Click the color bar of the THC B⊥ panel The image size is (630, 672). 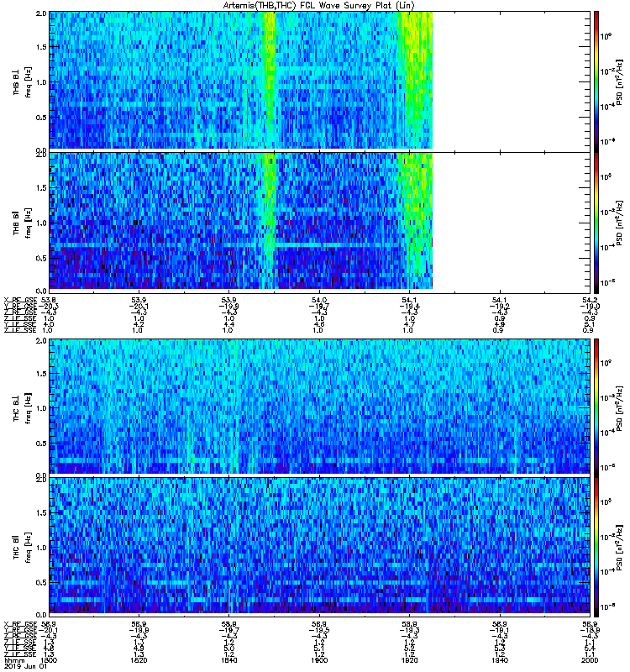596,407
